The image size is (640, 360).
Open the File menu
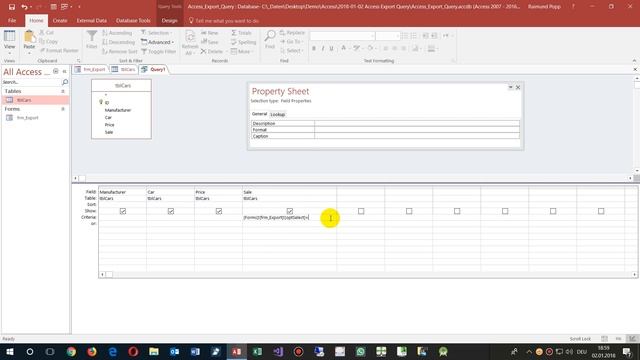pos(12,20)
